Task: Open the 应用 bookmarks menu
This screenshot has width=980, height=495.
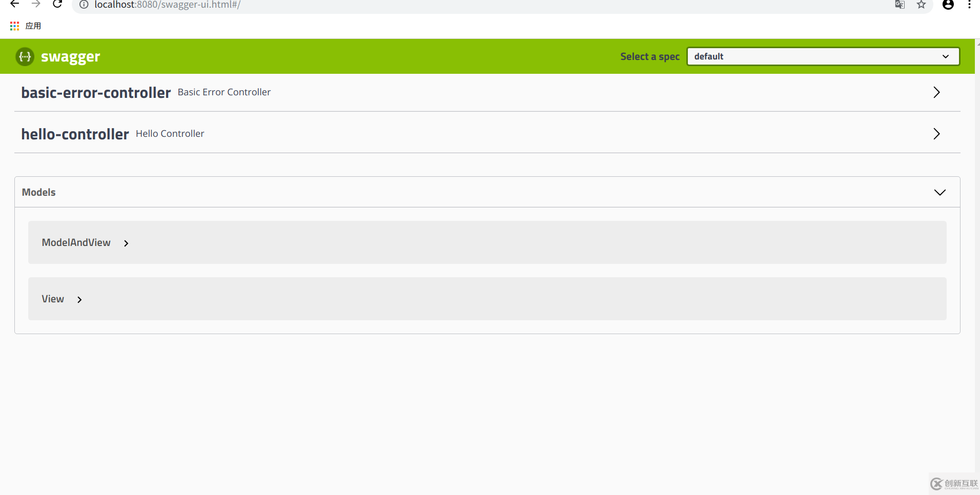Action: click(x=33, y=25)
